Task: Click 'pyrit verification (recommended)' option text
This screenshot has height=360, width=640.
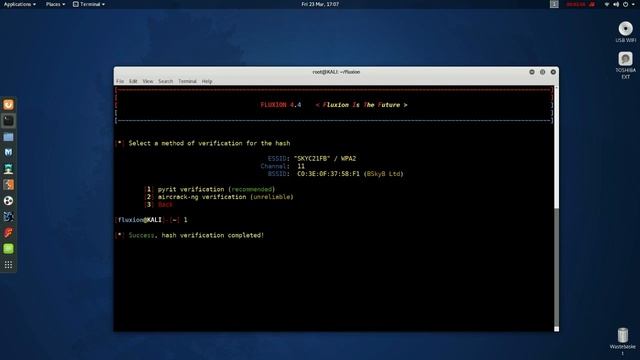Action: (216, 189)
